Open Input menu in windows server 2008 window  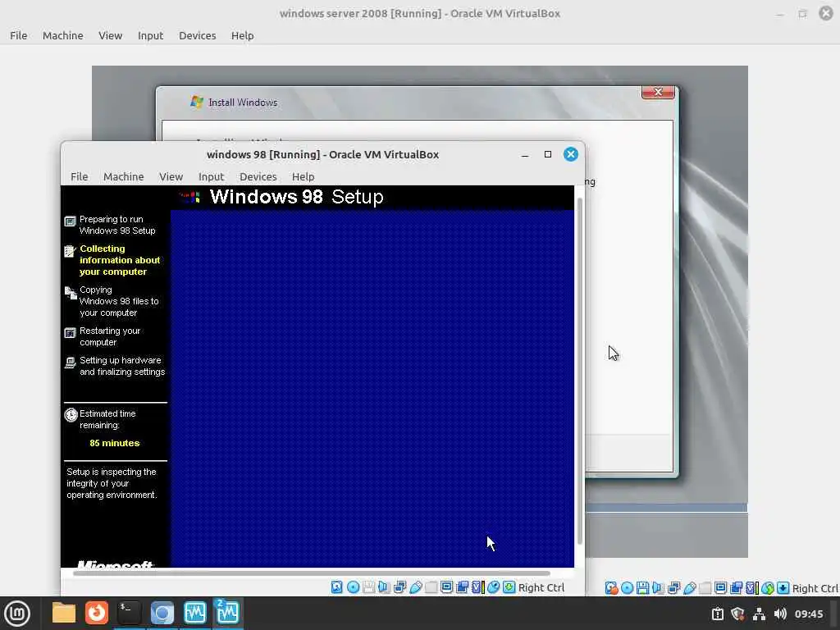[151, 35]
